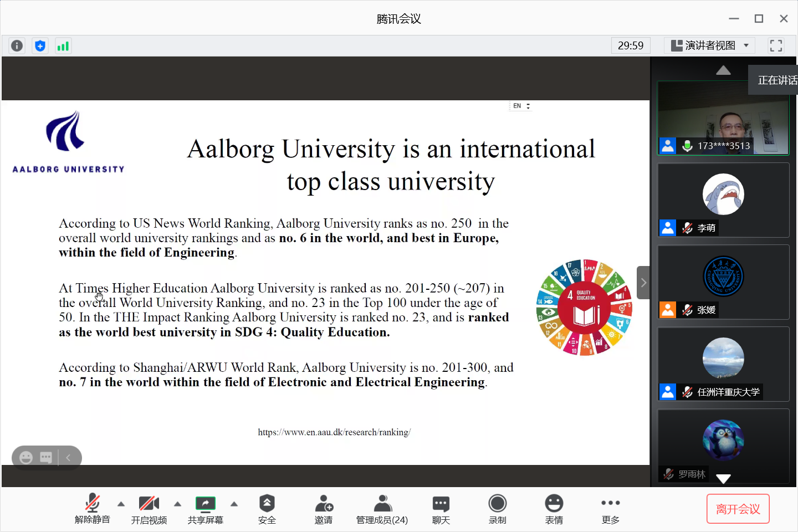Open the 演讲者视图 view dropdown
Image resolution: width=798 pixels, height=532 pixels.
[709, 45]
